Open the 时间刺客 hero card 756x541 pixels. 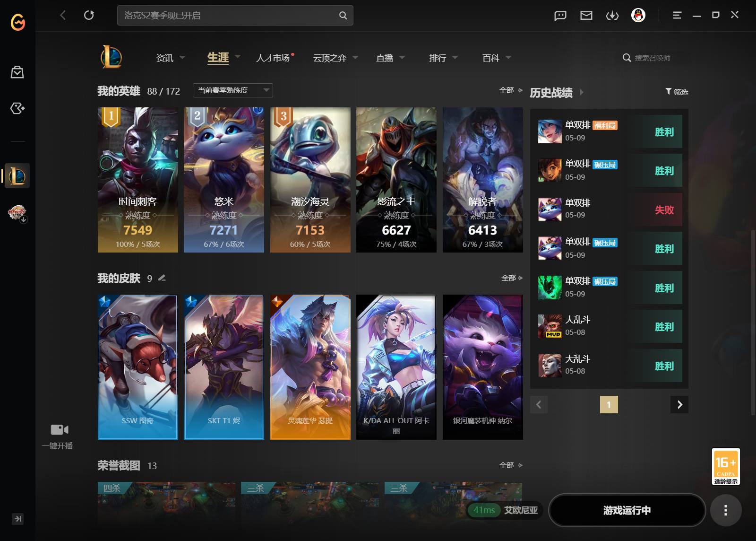click(x=138, y=180)
